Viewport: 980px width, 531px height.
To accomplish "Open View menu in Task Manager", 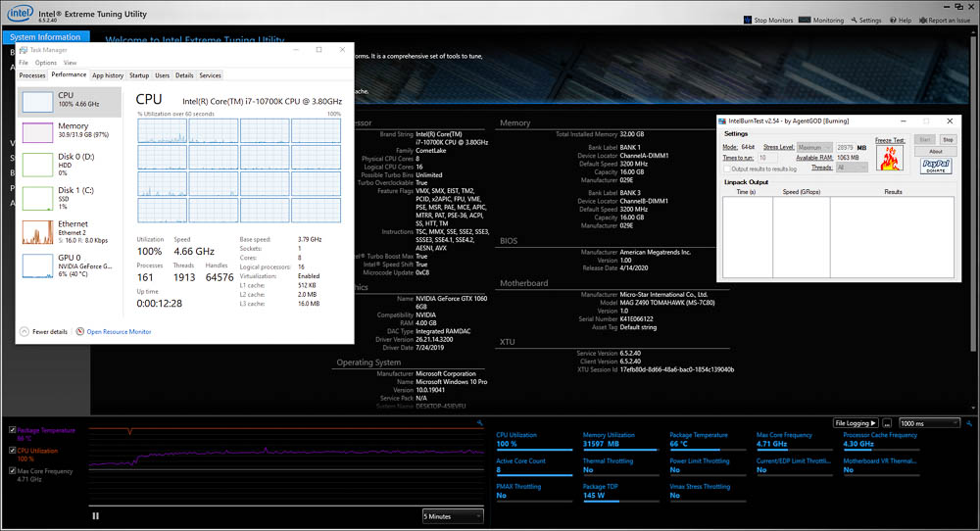I will [x=70, y=63].
